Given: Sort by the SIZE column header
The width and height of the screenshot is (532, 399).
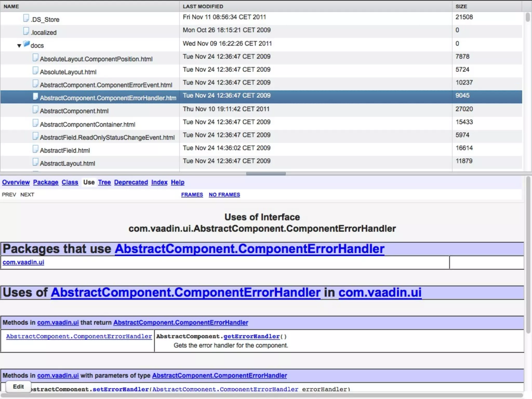Looking at the screenshot, I should (487, 6).
